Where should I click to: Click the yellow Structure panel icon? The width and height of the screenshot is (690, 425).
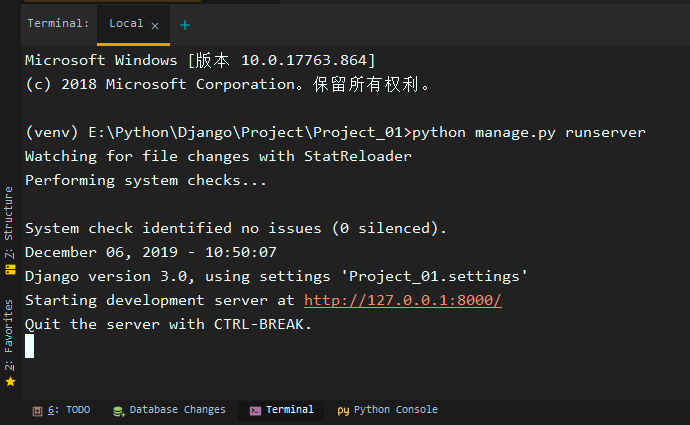coord(10,269)
